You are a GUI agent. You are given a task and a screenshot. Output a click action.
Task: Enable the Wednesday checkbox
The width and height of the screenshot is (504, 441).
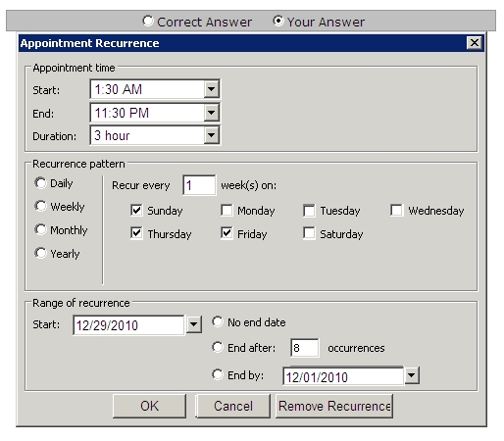point(396,210)
